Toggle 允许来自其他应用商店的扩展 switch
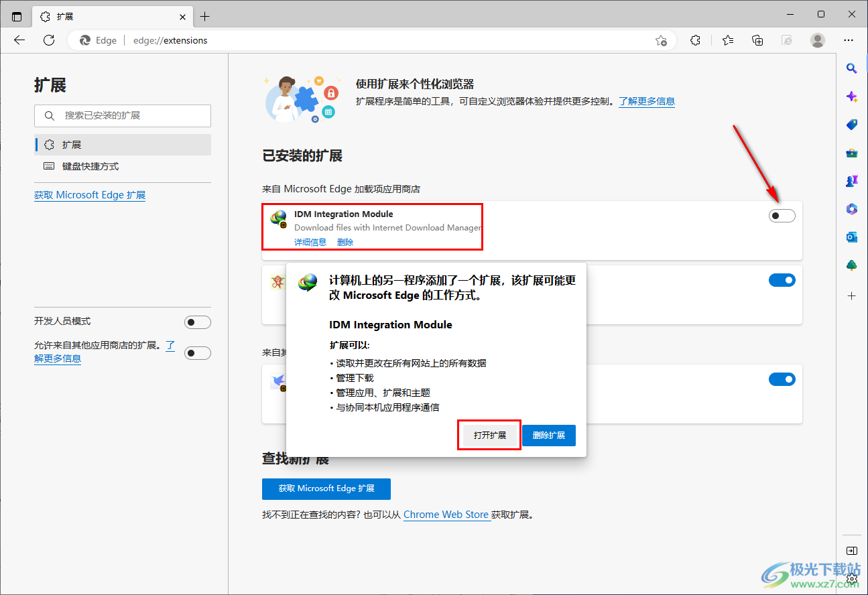Image resolution: width=868 pixels, height=595 pixels. point(198,352)
